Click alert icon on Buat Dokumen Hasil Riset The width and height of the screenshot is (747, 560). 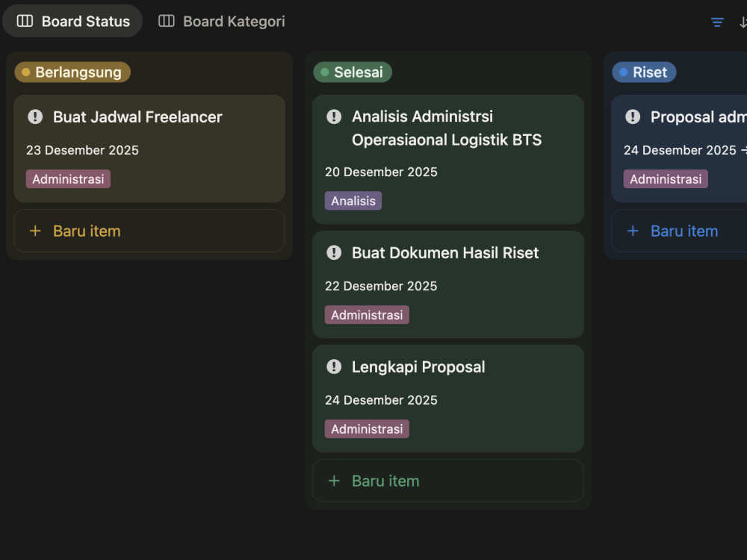click(x=334, y=252)
